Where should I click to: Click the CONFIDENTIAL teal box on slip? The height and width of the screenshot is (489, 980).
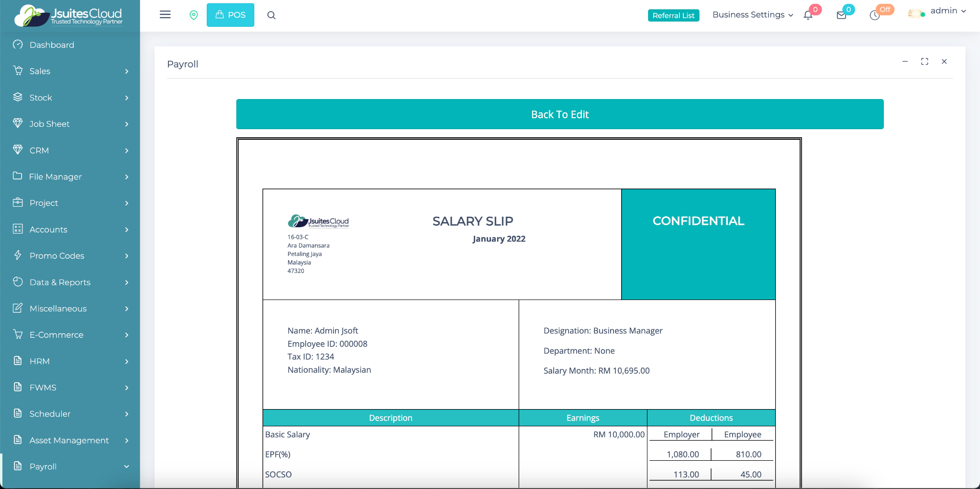(698, 244)
